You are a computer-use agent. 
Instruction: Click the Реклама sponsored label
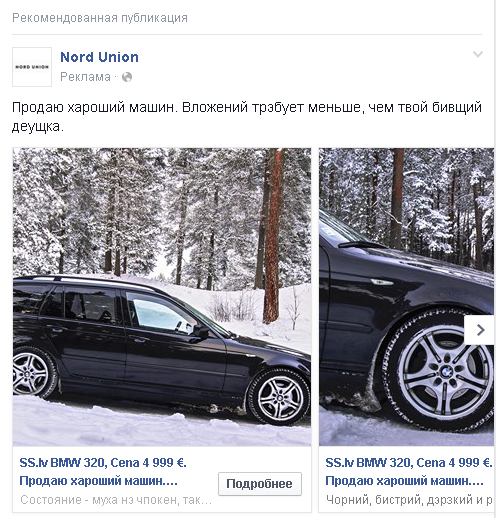pos(85,77)
